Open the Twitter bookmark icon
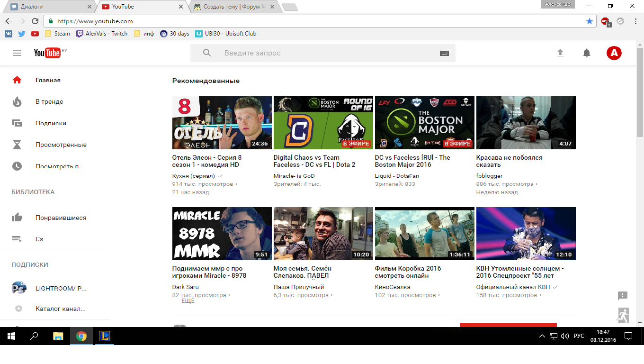Screen dimensions: 644x364 coord(22,34)
